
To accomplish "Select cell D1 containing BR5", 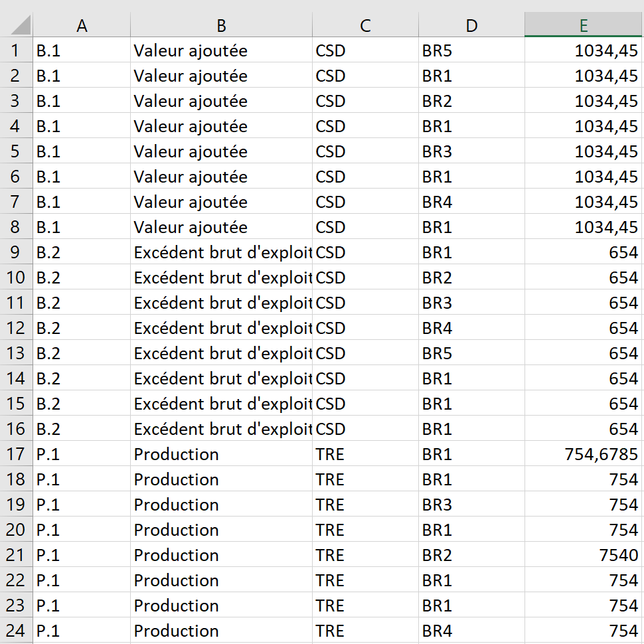I will point(471,50).
